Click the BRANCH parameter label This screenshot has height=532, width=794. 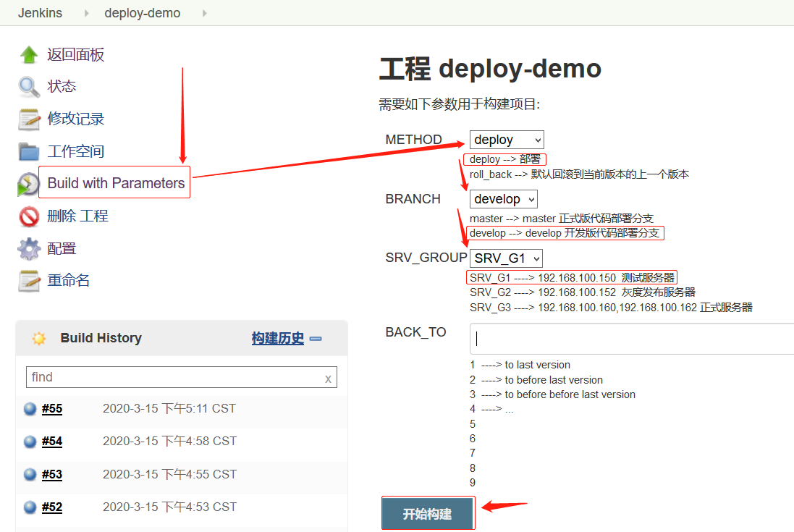click(x=413, y=199)
